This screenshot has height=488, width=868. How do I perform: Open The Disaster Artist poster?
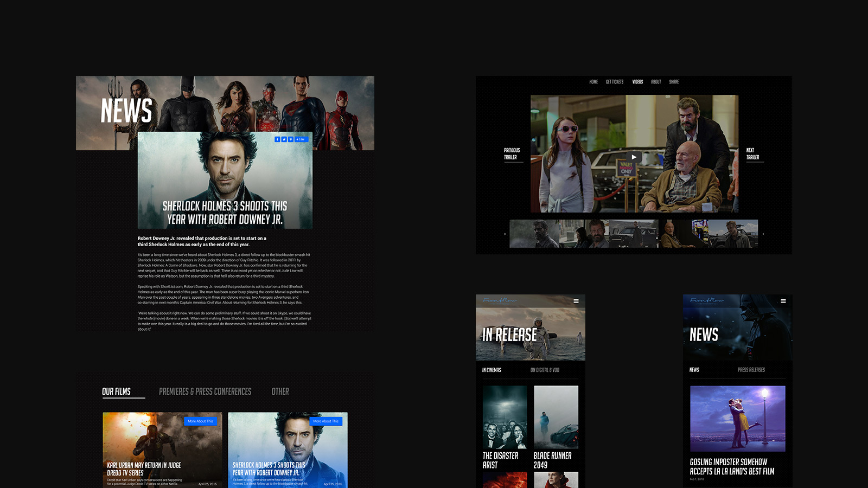[505, 417]
